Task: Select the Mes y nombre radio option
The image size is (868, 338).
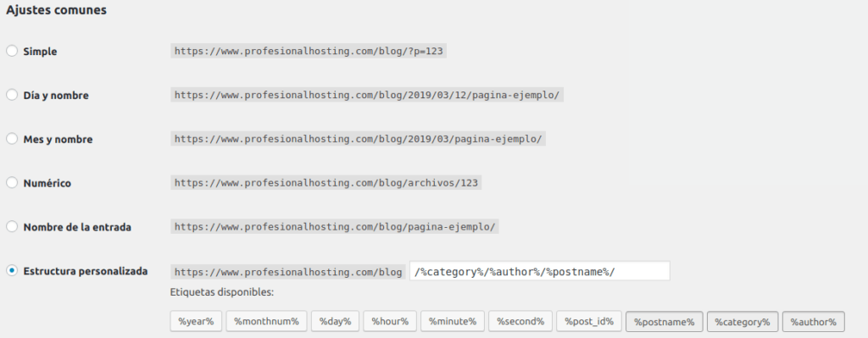Action: (x=12, y=139)
